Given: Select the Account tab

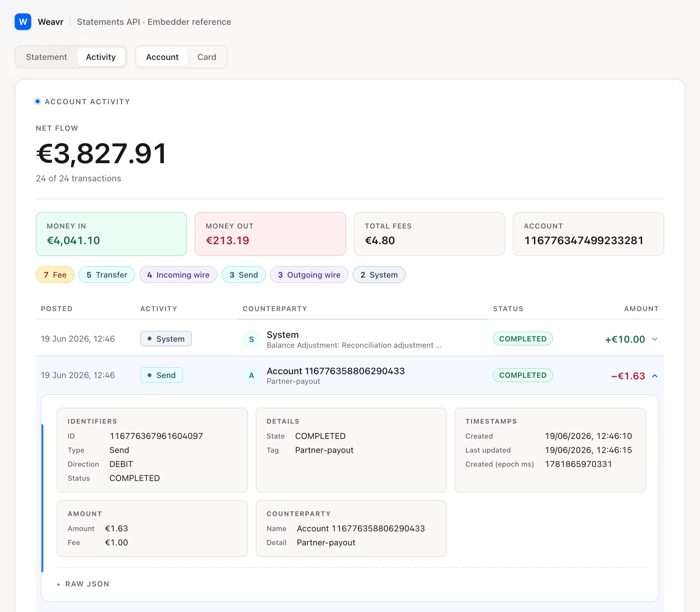Looking at the screenshot, I should pos(162,57).
